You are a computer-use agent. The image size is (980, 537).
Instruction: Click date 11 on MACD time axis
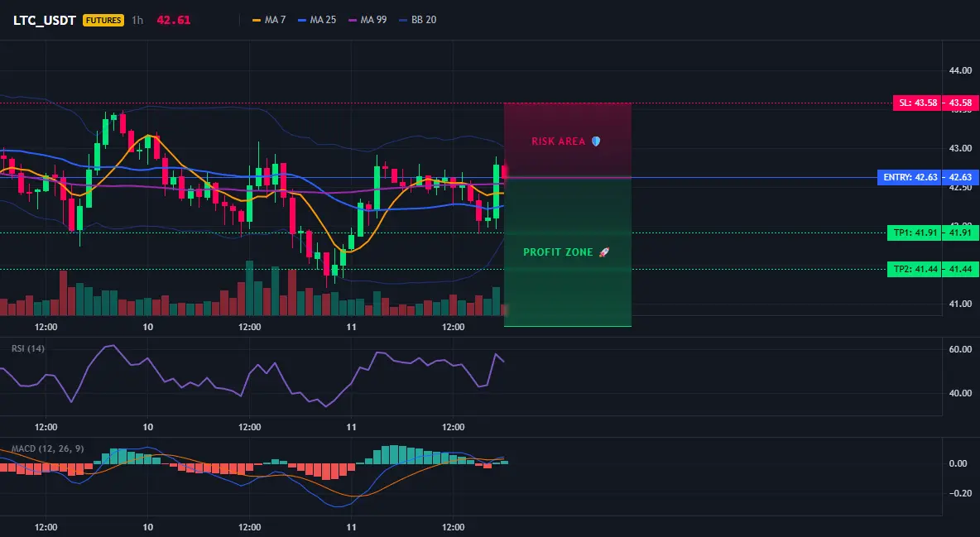[351, 527]
